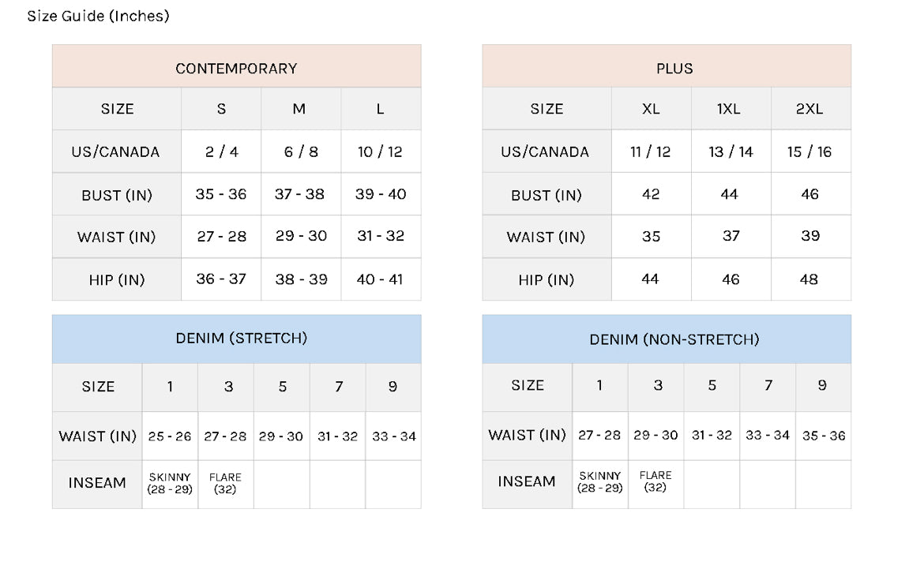Click the CONTEMPORARY table header
Screen dimensions: 924x569
point(236,69)
